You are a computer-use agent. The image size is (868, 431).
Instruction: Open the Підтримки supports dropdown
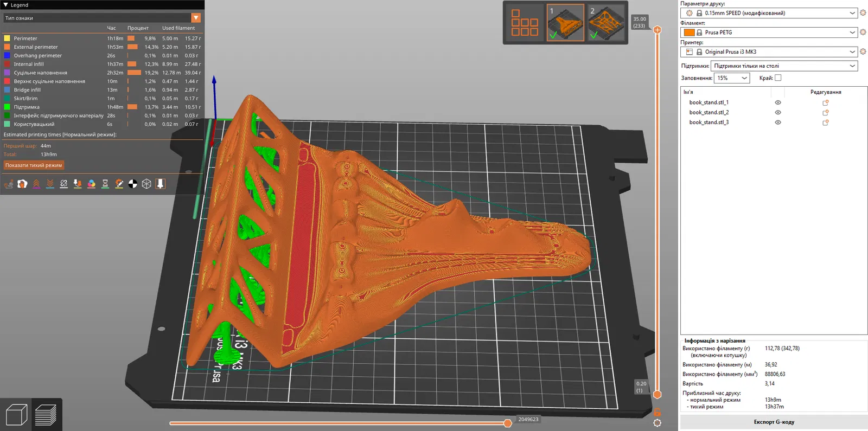(784, 66)
